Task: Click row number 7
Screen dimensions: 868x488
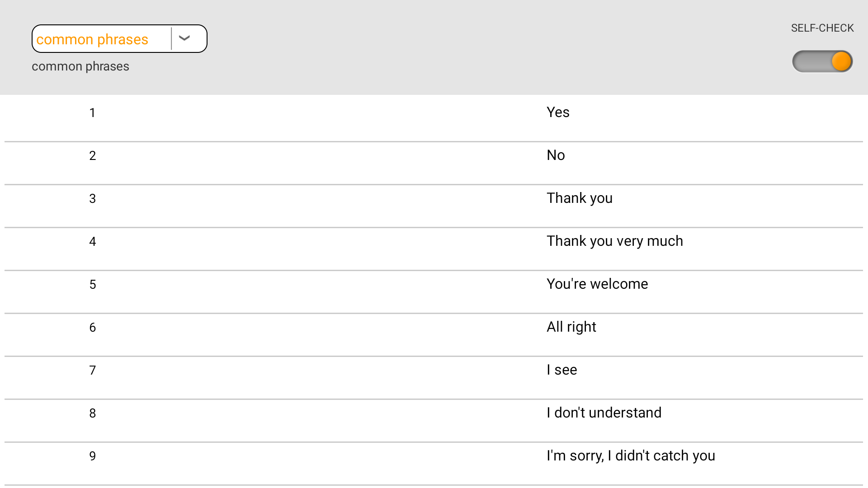Action: (x=93, y=371)
